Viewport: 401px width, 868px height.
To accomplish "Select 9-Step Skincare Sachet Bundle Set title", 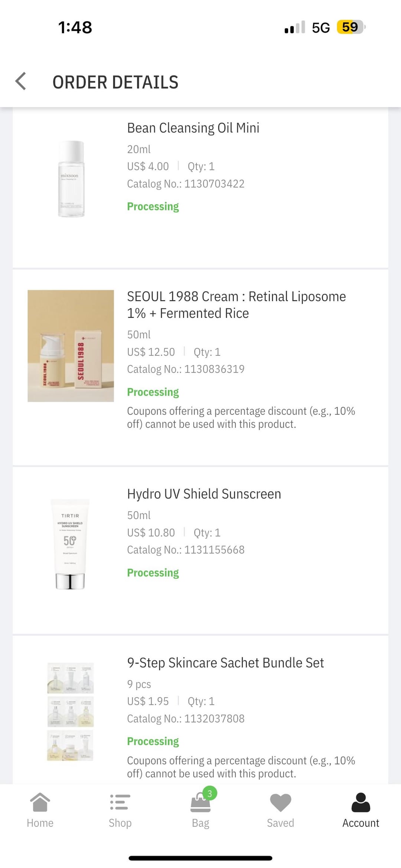I will [x=225, y=662].
